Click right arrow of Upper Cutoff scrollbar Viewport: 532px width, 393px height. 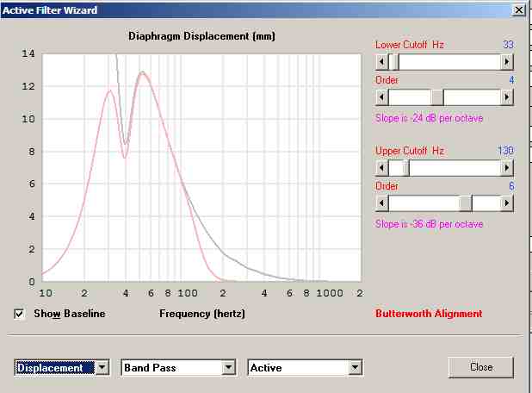507,168
